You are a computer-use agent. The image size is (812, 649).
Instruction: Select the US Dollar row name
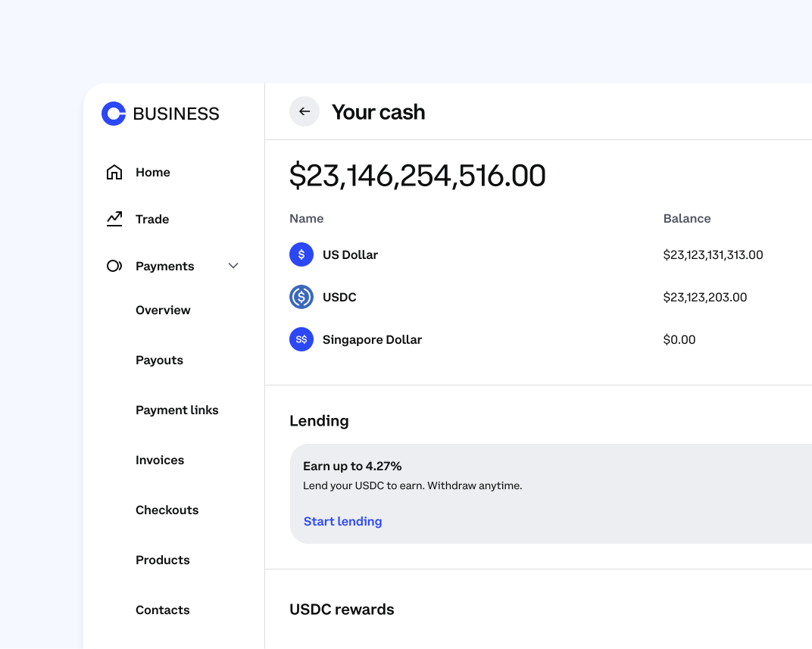[x=350, y=254]
